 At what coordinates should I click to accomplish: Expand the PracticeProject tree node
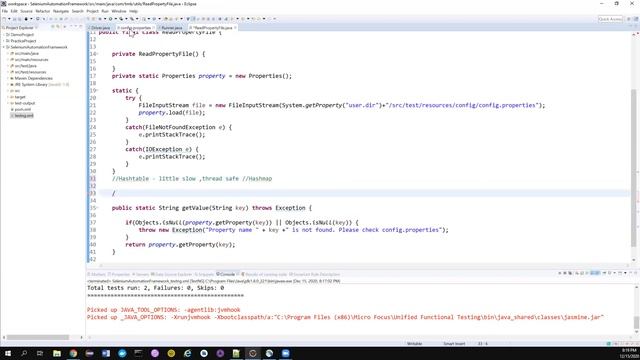(4, 41)
